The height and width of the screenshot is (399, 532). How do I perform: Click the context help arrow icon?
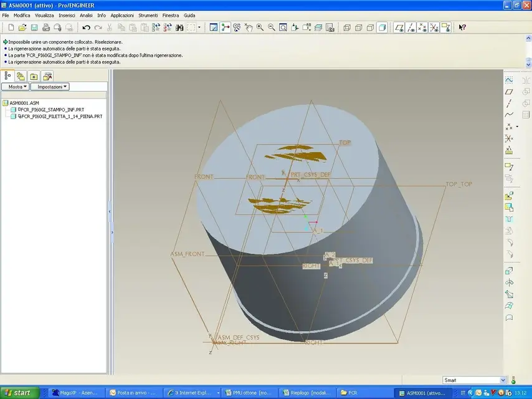462,27
